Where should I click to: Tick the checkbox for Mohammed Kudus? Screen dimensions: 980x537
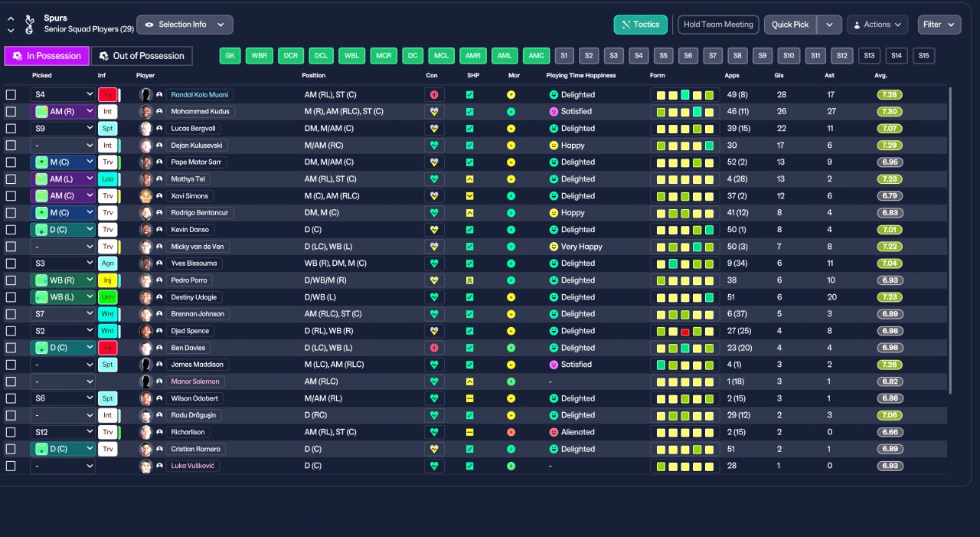pyautogui.click(x=11, y=112)
